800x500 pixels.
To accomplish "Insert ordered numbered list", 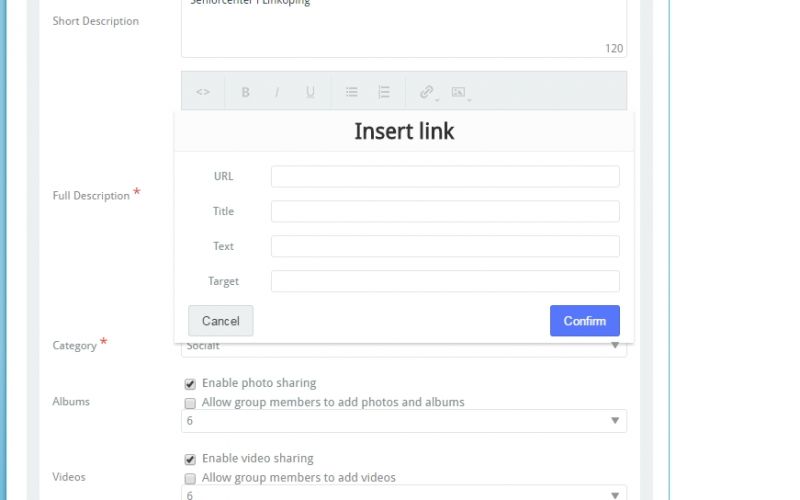I will click(x=384, y=92).
